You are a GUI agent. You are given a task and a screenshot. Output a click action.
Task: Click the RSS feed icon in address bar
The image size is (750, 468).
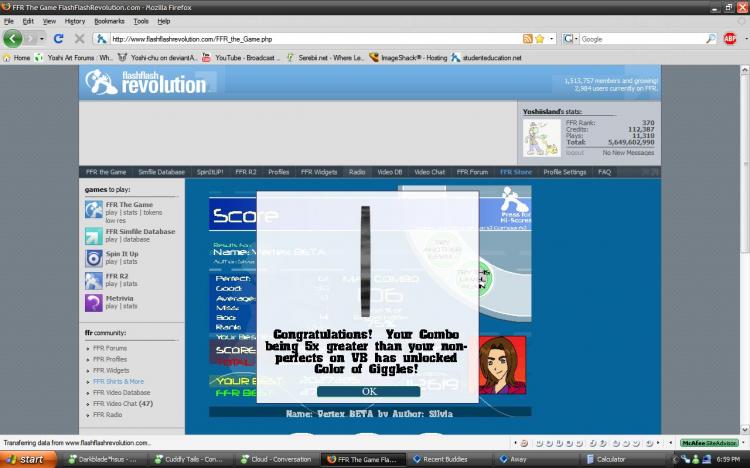tap(528, 39)
